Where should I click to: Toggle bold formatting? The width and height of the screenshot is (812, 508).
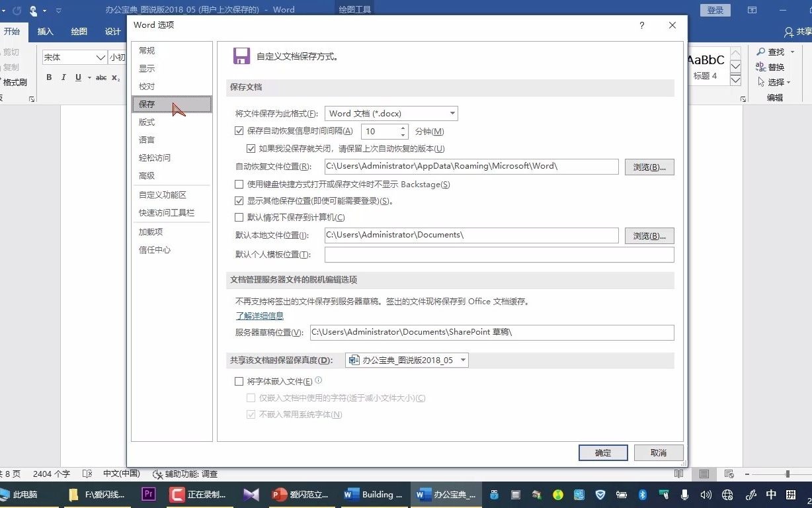48,77
